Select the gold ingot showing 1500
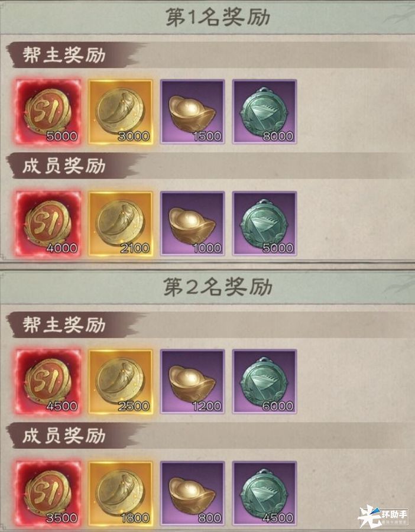 coord(192,112)
